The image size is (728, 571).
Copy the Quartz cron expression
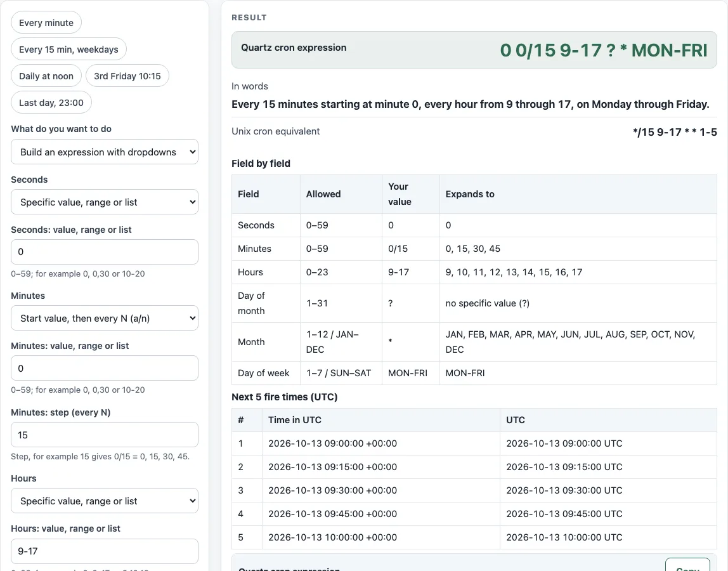tap(687, 566)
